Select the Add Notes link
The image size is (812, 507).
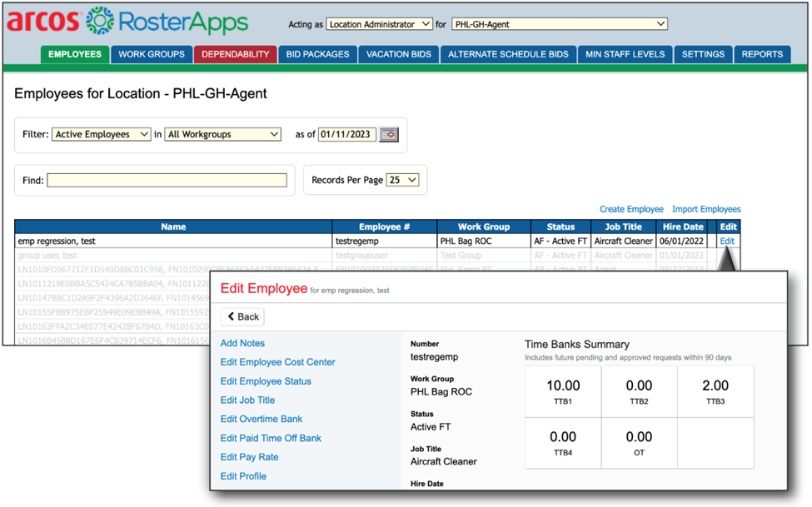(242, 343)
